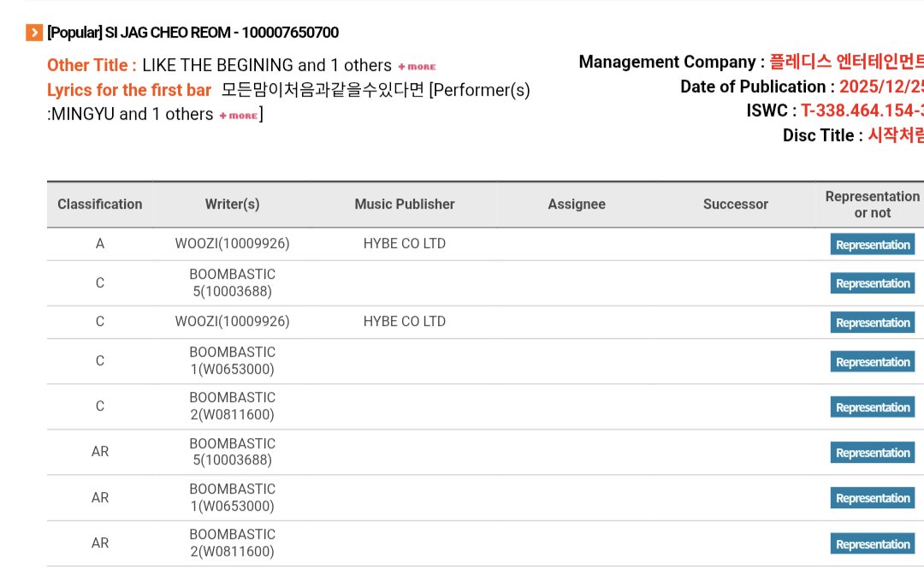Click the Representation or not column header

(872, 205)
